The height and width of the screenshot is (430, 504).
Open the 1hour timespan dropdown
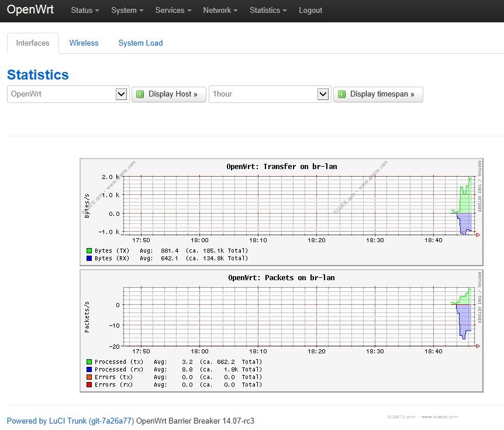tap(270, 94)
